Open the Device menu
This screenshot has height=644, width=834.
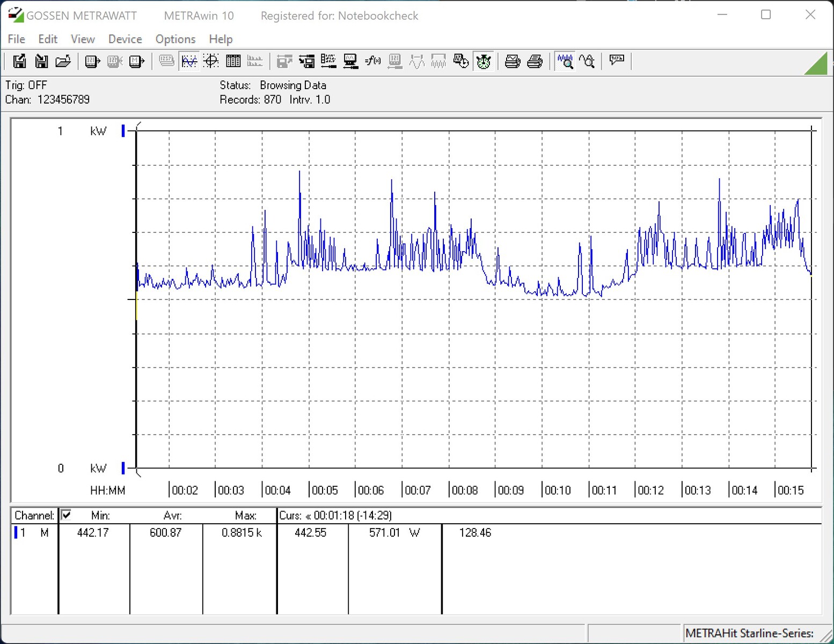tap(125, 39)
